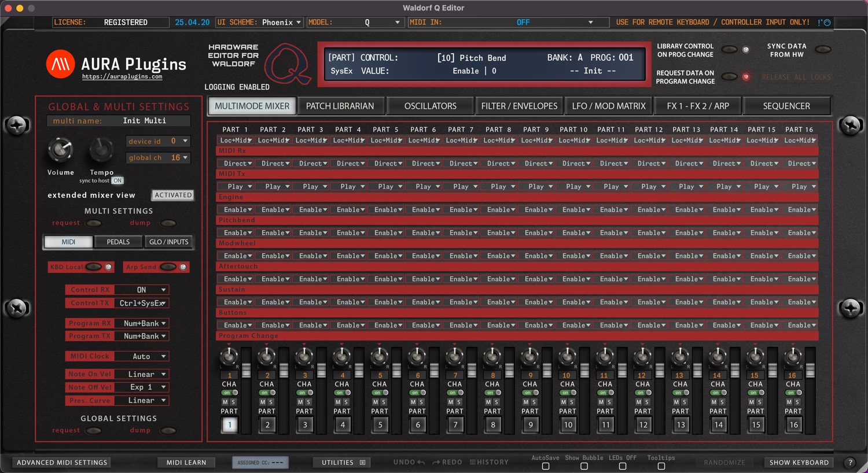Mute Part 1 with its M button

(226, 402)
